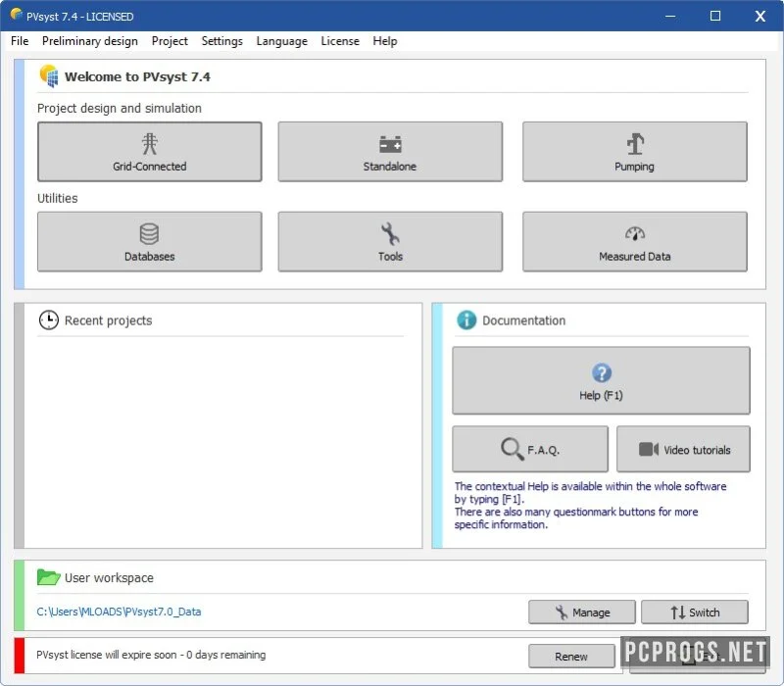Click the PVsyst icon in the title bar
Screen dimensions: 784x686
(x=16, y=15)
